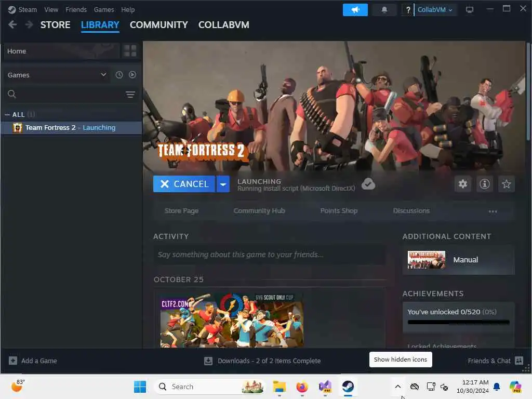Open the game info icon

tap(485, 184)
